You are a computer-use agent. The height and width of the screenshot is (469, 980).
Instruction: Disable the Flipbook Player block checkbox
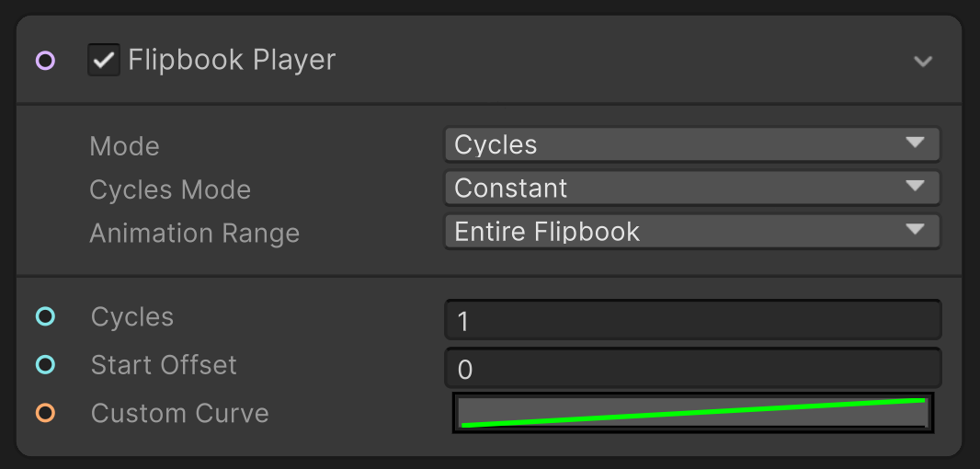click(104, 61)
